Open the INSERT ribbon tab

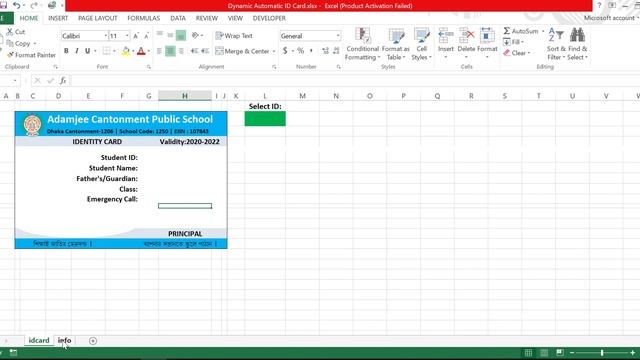click(58, 18)
